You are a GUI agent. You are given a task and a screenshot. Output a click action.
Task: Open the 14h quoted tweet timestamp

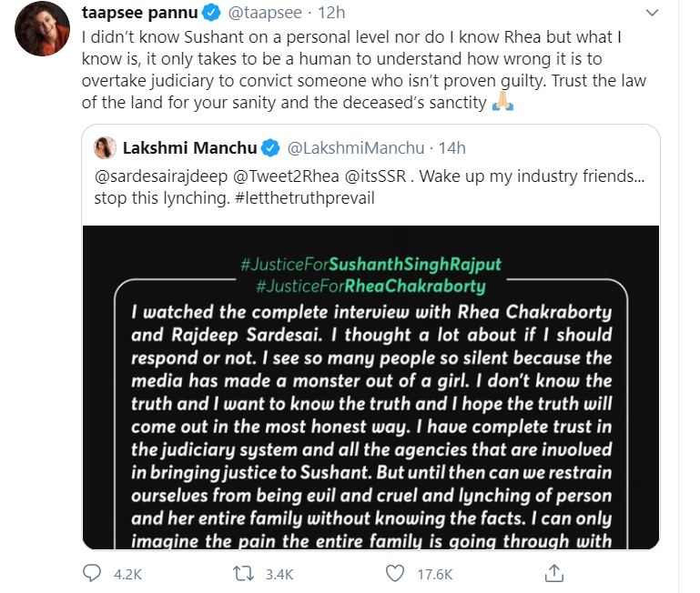pyautogui.click(x=451, y=148)
